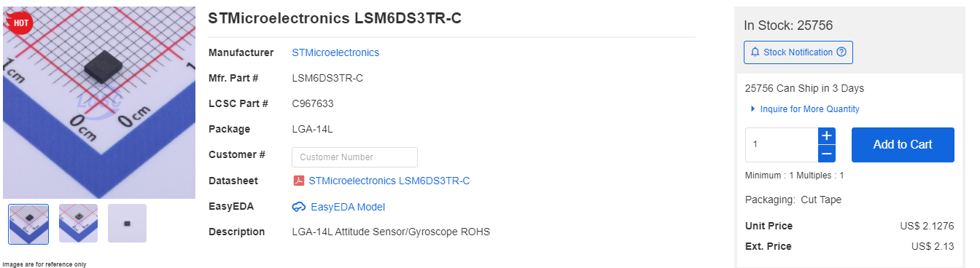Select the third product thumbnail

click(128, 224)
